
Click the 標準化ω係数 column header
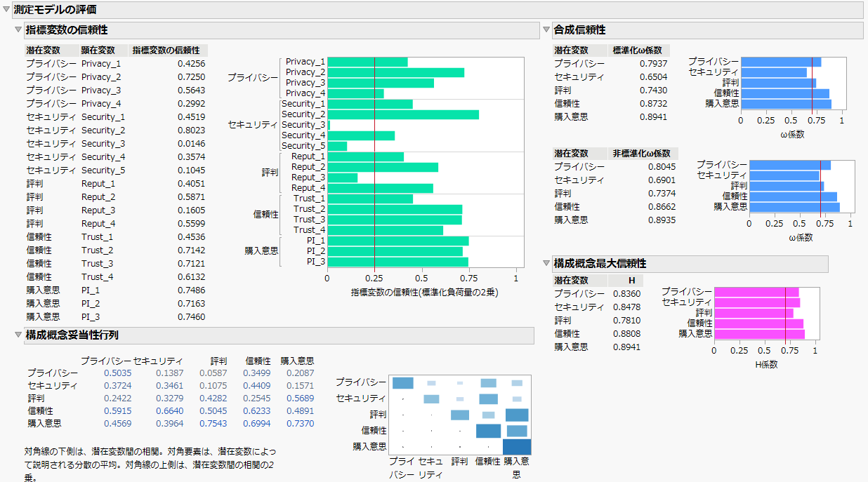point(636,51)
